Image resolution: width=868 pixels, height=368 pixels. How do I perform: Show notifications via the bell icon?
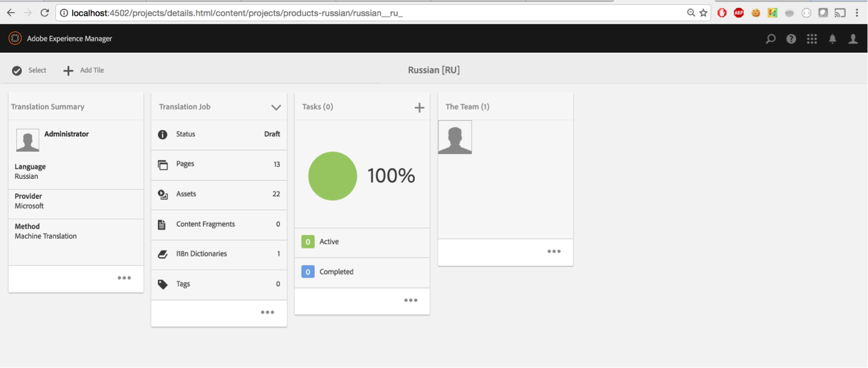[833, 39]
